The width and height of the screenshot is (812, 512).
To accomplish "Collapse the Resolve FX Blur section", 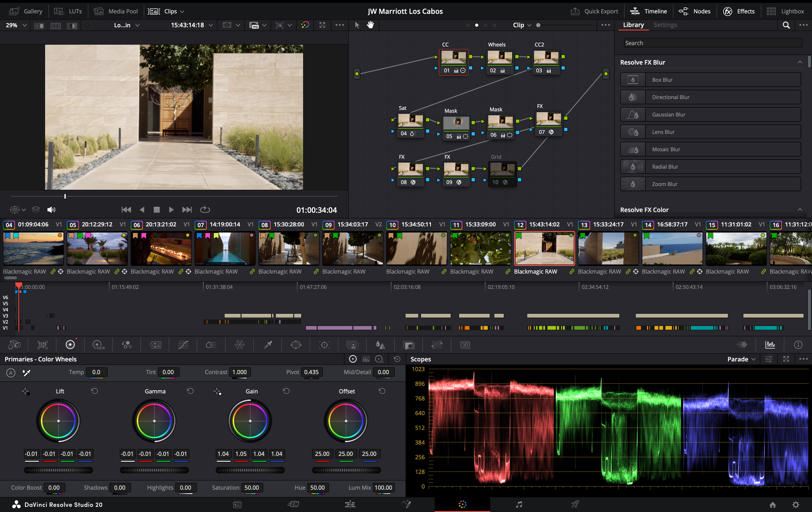I will click(x=800, y=62).
